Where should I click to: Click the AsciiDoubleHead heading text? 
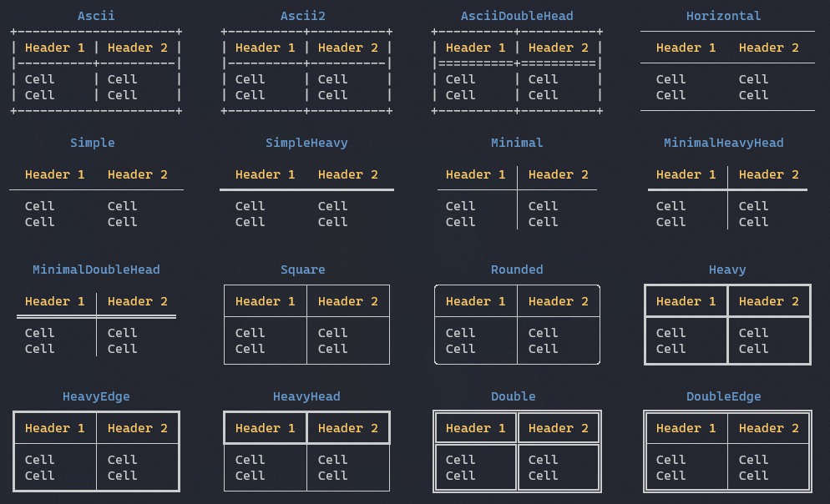coord(517,16)
